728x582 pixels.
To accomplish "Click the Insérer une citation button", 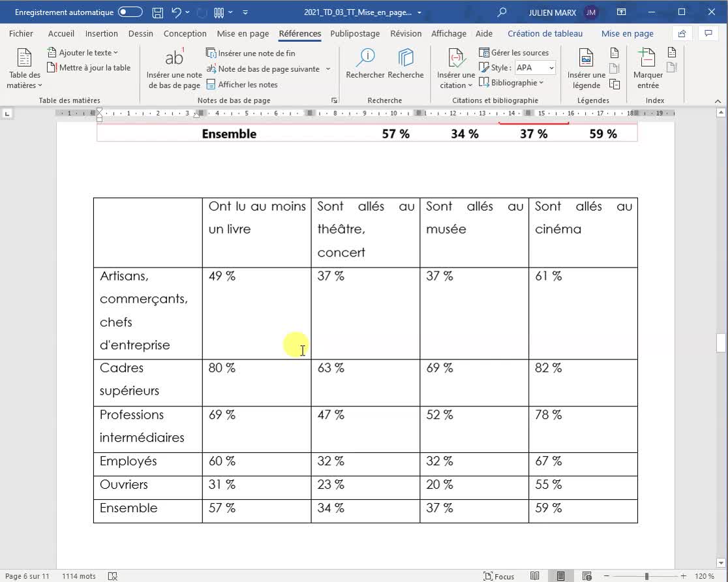I will click(455, 68).
